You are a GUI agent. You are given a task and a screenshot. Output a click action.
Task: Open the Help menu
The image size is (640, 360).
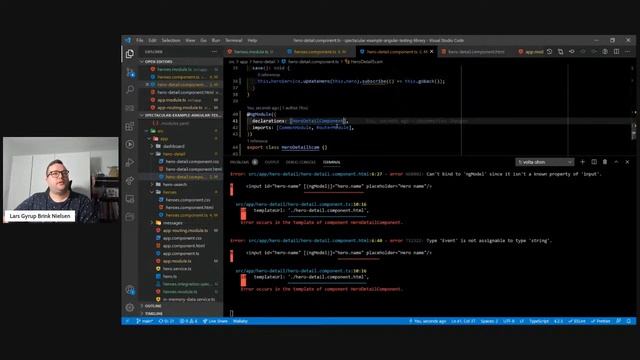pyautogui.click(x=252, y=40)
